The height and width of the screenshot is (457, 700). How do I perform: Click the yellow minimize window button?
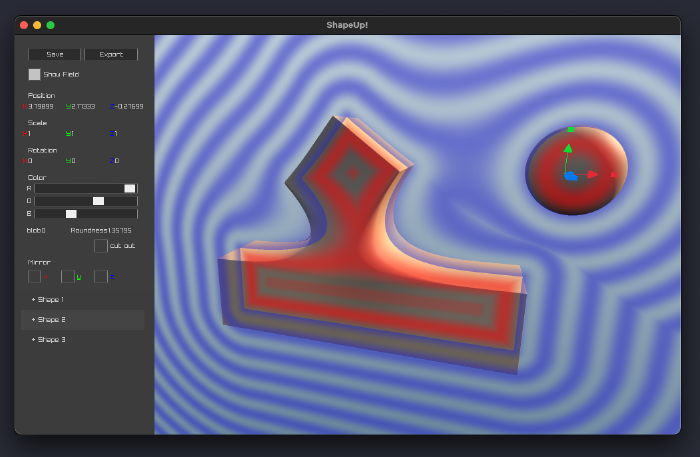pyautogui.click(x=37, y=25)
